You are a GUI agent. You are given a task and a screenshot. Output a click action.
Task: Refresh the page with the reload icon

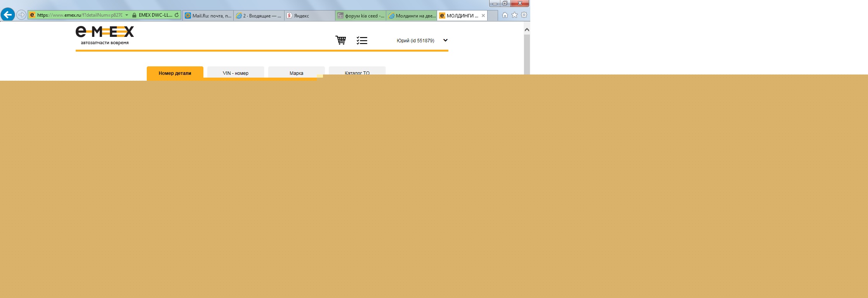177,15
